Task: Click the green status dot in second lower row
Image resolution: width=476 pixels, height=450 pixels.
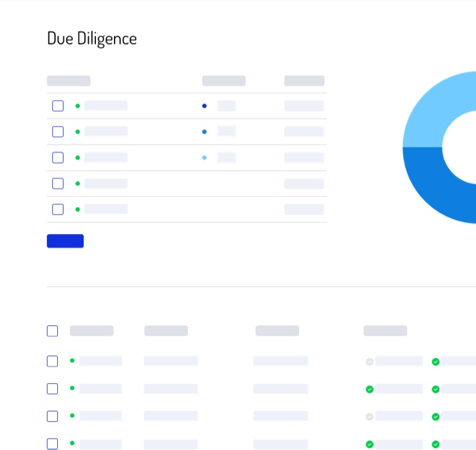Action: pos(72,388)
